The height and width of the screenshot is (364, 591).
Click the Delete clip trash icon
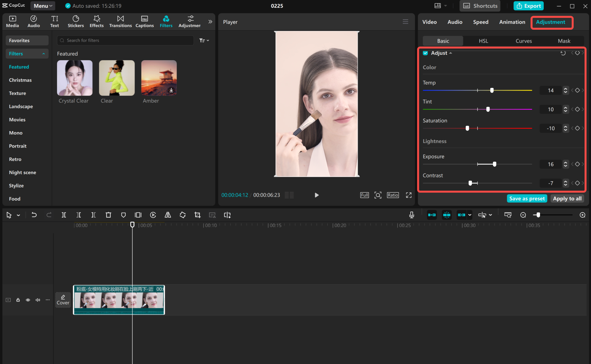point(108,215)
